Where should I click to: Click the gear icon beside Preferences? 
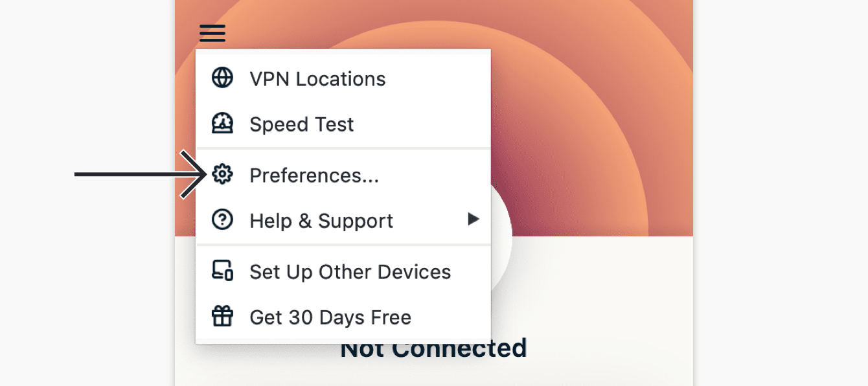tap(223, 175)
